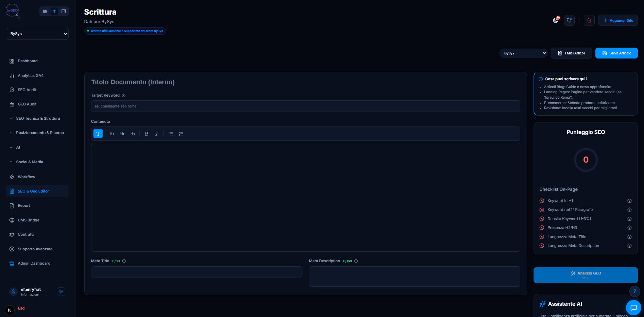This screenshot has height=317, width=644.
Task: Select SEO & Geo Editor
Action: click(x=37, y=191)
